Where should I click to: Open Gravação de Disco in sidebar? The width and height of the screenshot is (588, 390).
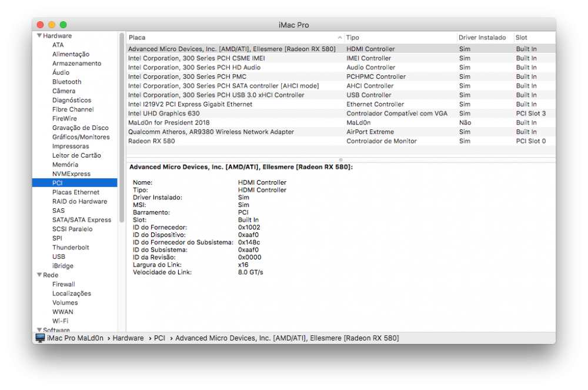81,128
